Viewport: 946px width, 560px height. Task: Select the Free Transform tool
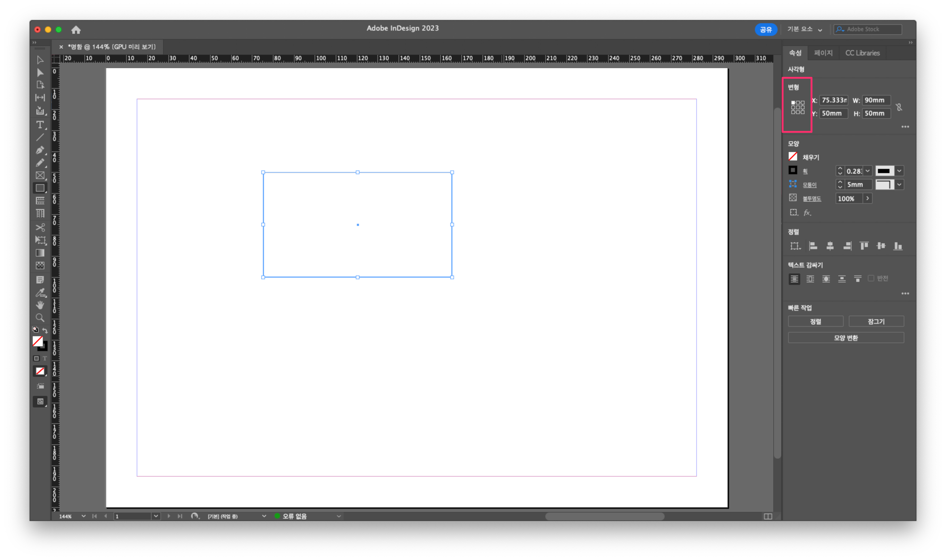tap(40, 240)
